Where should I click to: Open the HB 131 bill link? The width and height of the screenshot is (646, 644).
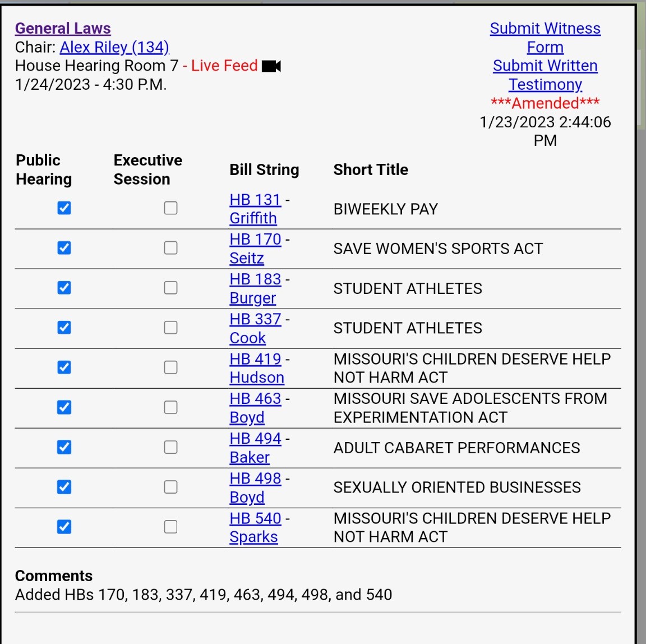pyautogui.click(x=256, y=200)
